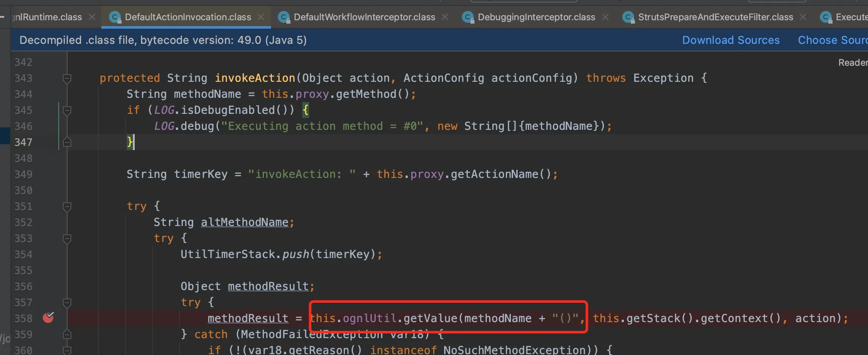The height and width of the screenshot is (355, 868).
Task: Collapse the if block fold on line 345
Action: click(67, 110)
